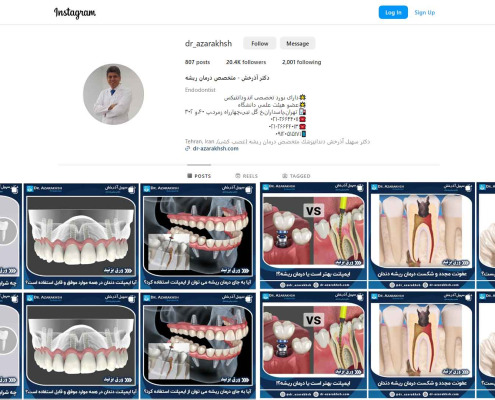Follow the dr_azarakhsh account
The height and width of the screenshot is (400, 495).
[259, 43]
